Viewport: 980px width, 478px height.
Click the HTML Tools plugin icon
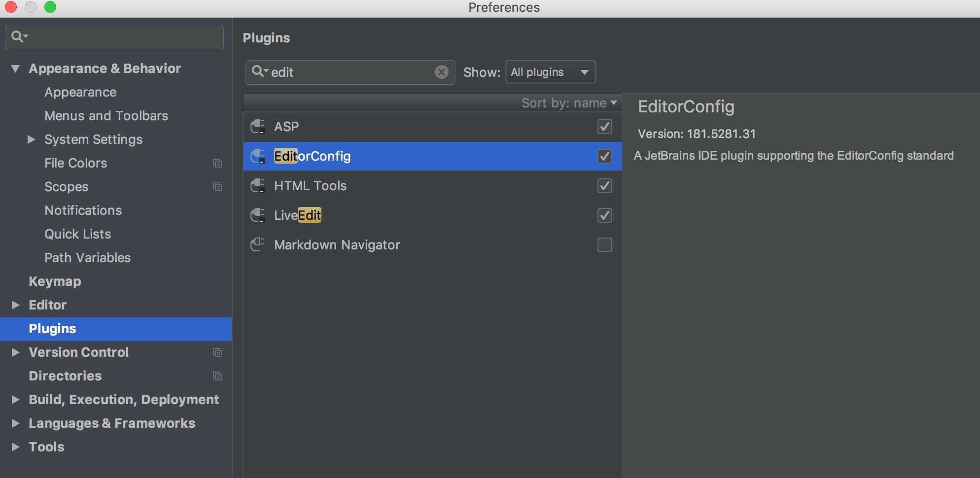tap(258, 186)
